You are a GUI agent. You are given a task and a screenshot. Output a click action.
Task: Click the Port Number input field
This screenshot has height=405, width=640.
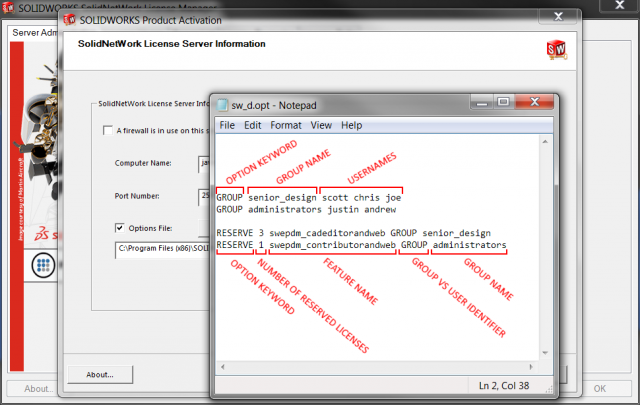click(x=204, y=196)
